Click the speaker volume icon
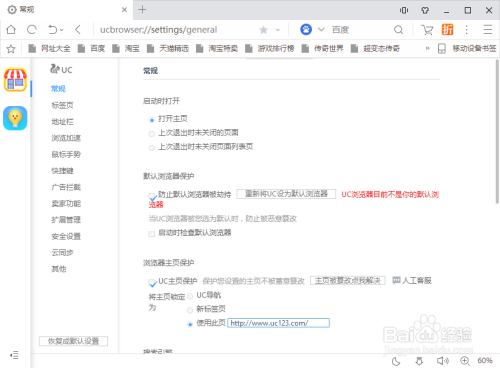Screen dimensions: 500x368 [x=443, y=361]
